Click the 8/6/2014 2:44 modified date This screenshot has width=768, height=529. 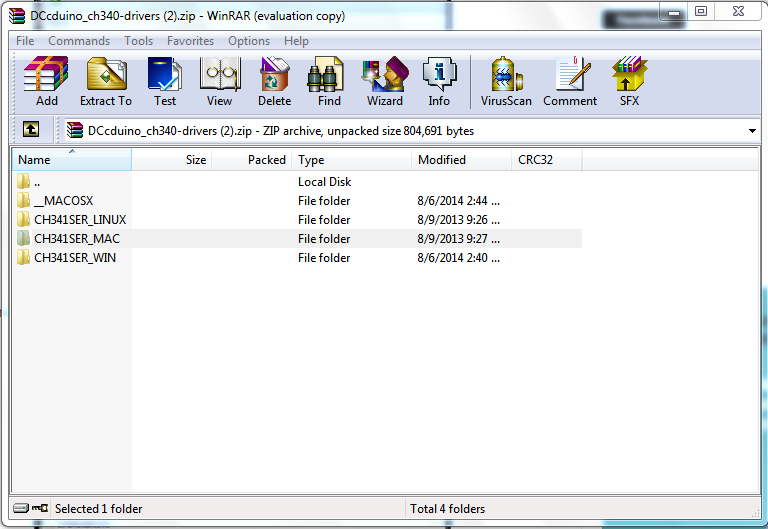point(458,200)
